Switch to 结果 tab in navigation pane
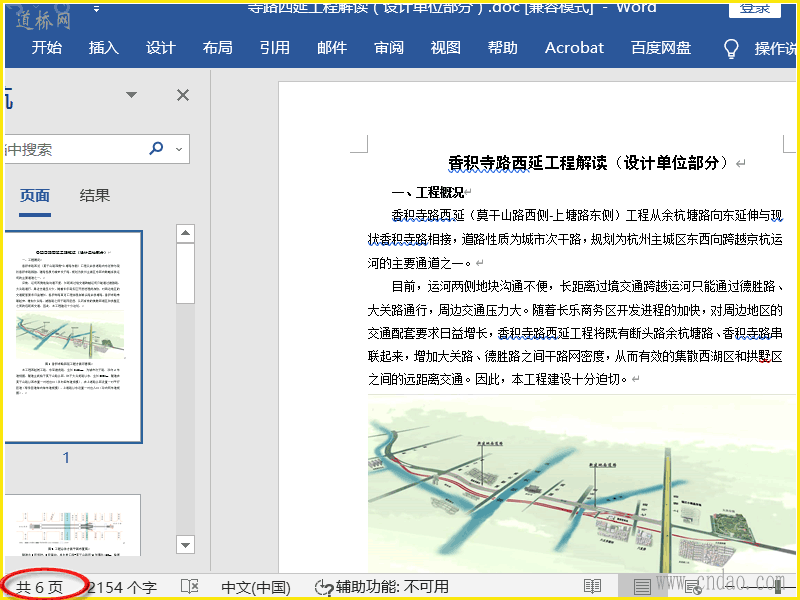Viewport: 800px width, 600px height. pos(95,195)
